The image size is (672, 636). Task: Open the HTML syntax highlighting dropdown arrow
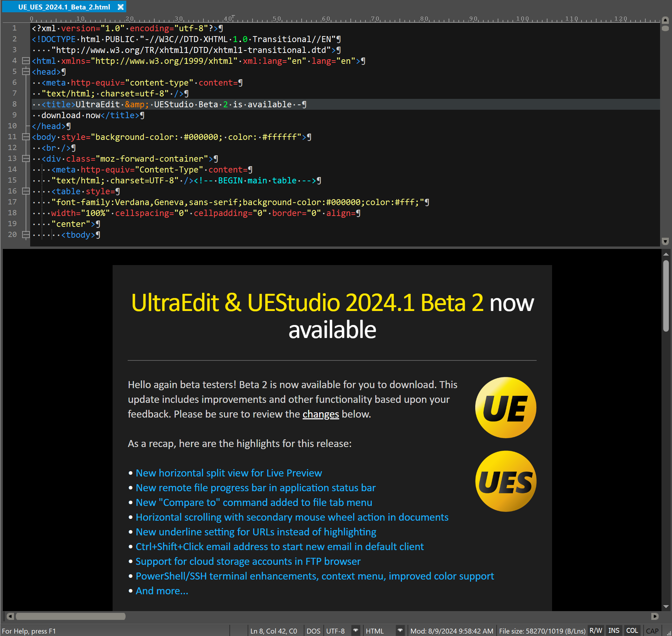(400, 630)
